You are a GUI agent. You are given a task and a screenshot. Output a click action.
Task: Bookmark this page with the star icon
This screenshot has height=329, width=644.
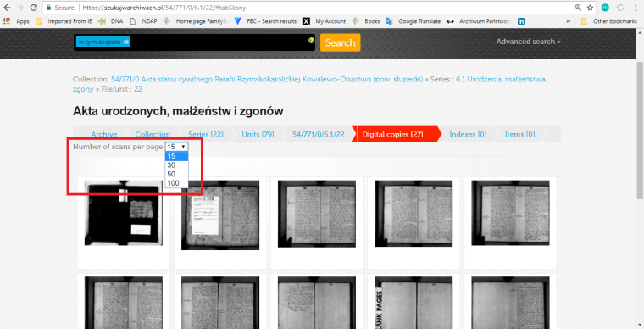tap(591, 8)
